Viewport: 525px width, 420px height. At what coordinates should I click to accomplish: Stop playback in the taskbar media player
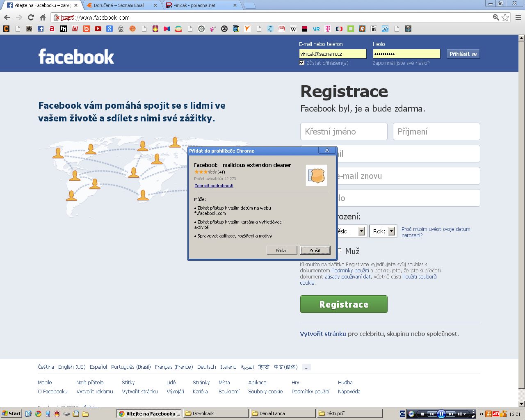422,414
